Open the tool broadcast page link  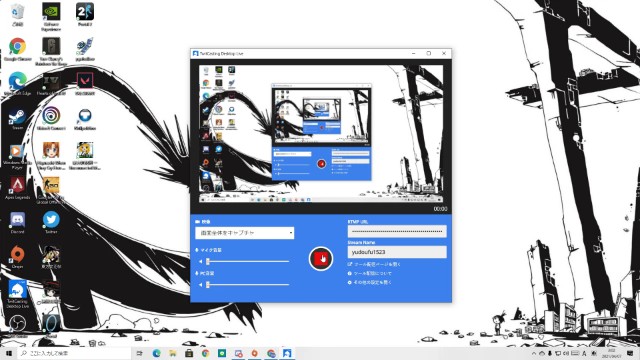tap(374, 264)
